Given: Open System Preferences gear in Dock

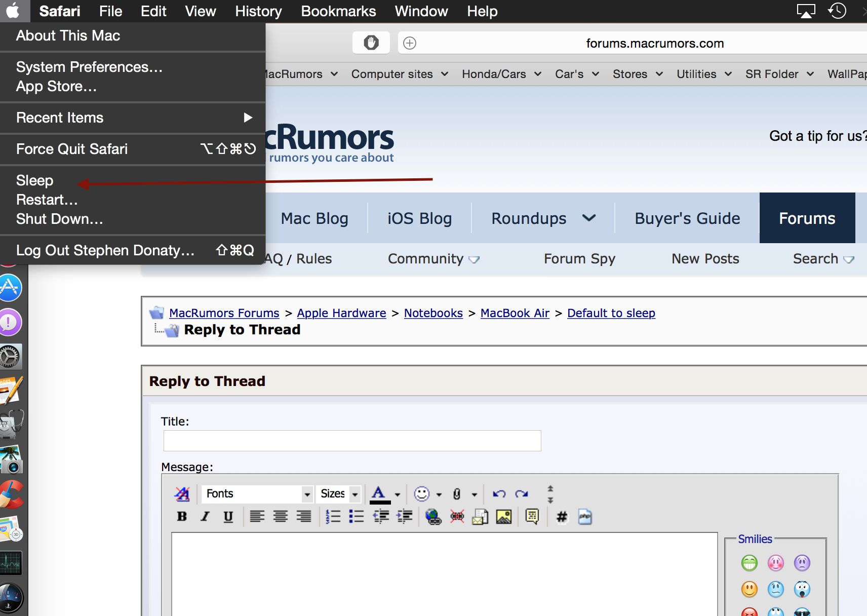Looking at the screenshot, I should 10,357.
